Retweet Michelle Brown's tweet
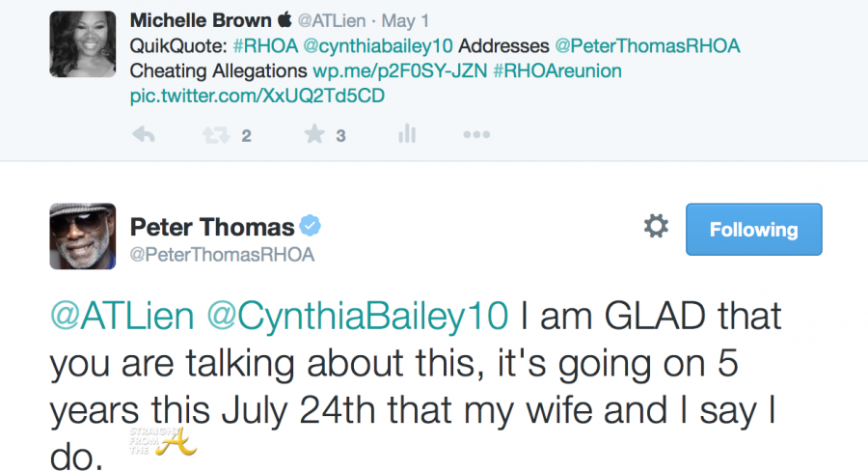The image size is (868, 472). tap(215, 135)
